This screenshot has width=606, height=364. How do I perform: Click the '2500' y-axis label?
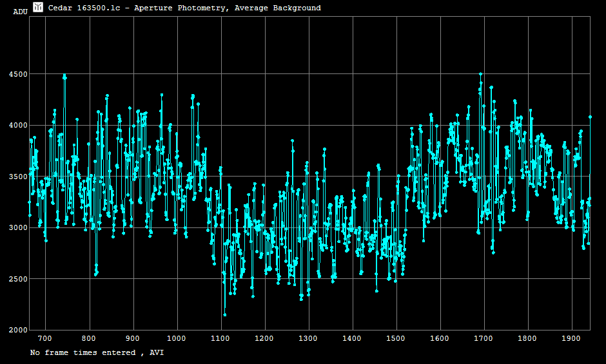[18, 279]
